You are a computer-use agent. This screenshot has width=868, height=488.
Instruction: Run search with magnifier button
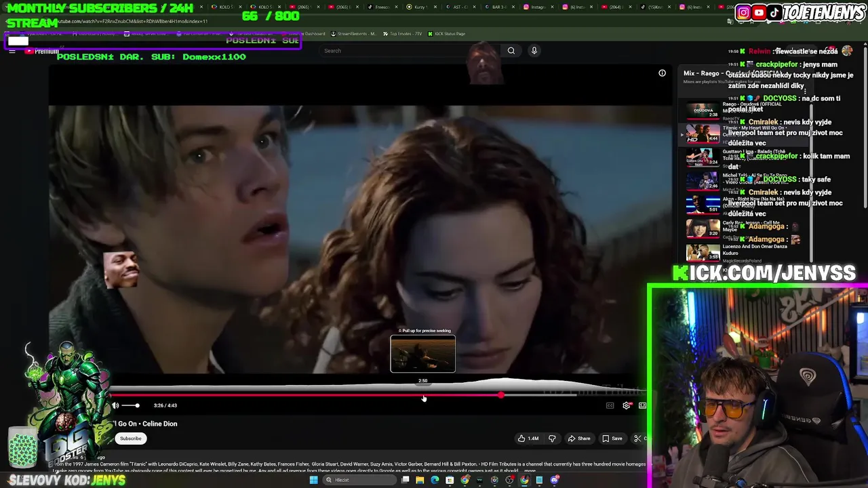tap(511, 51)
